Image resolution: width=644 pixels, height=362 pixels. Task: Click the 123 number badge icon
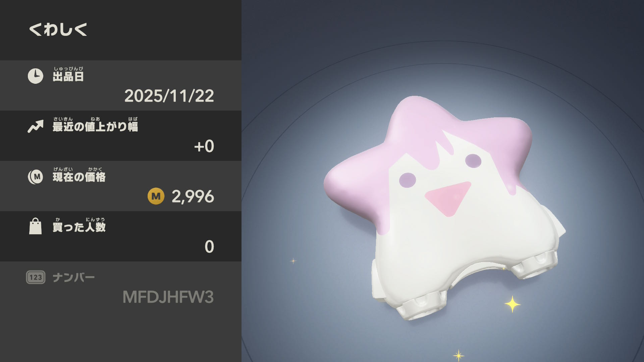pyautogui.click(x=36, y=277)
